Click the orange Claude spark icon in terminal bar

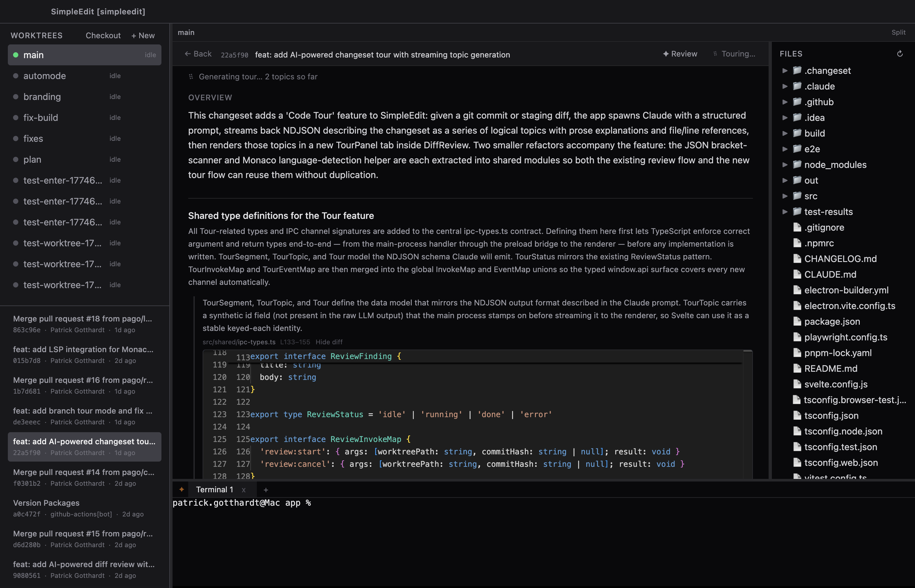(x=181, y=489)
